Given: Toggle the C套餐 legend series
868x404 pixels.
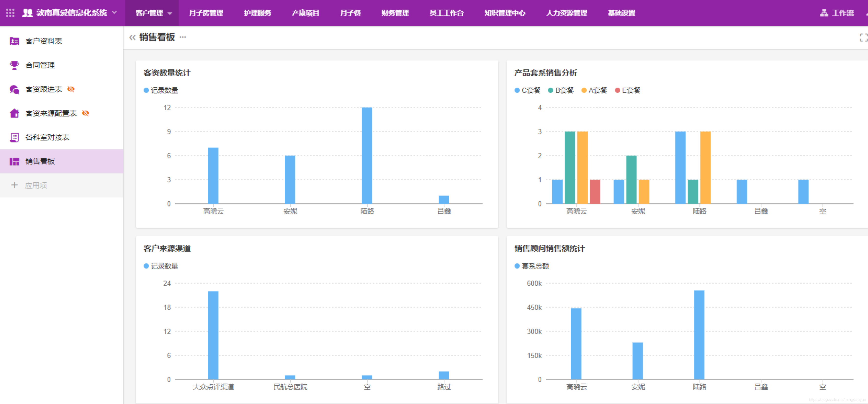Looking at the screenshot, I should pyautogui.click(x=527, y=90).
